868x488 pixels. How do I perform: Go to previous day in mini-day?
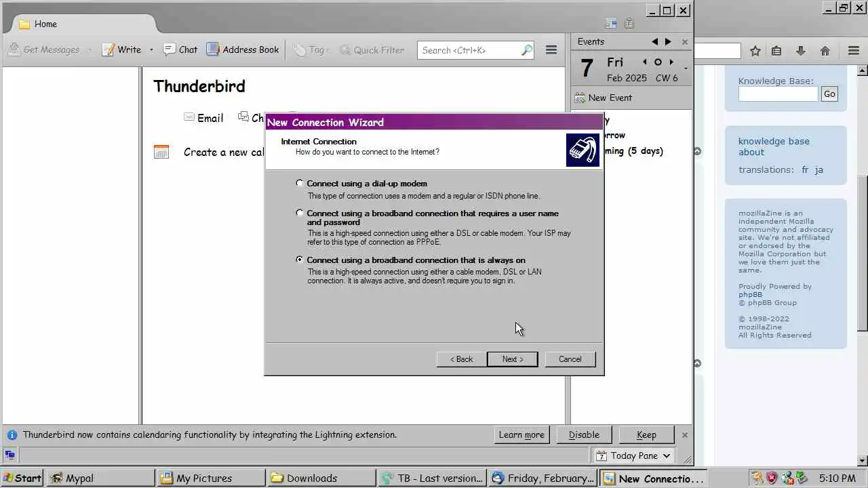click(644, 62)
